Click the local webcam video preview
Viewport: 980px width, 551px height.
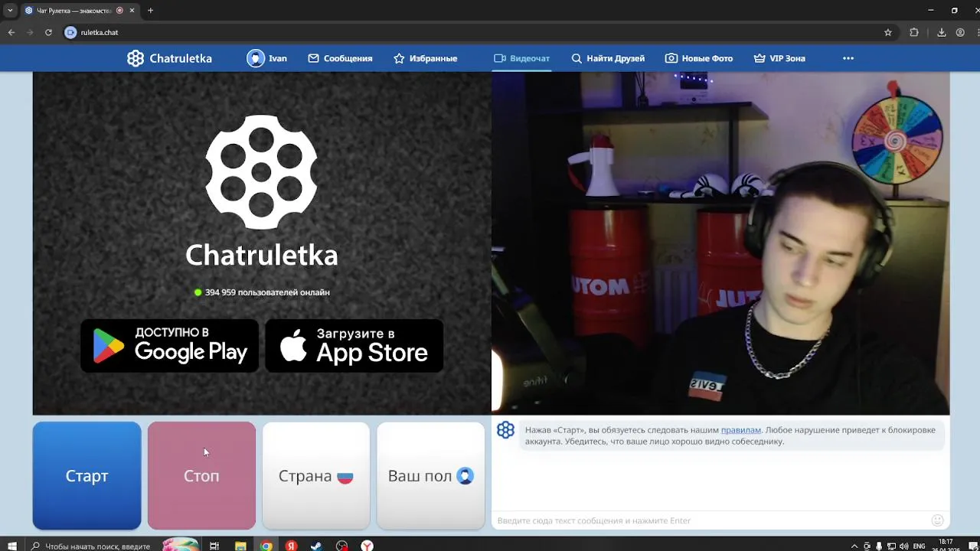(x=720, y=243)
